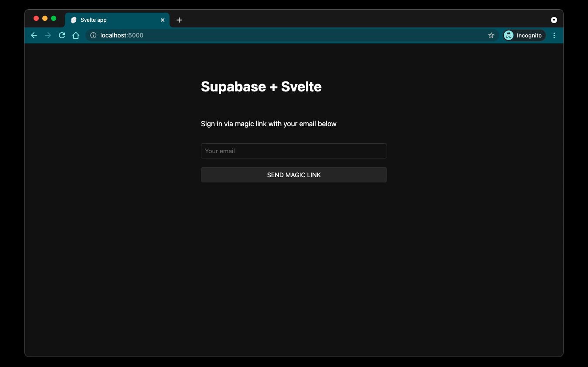588x367 pixels.
Task: Close the browser window with red button
Action: click(36, 18)
